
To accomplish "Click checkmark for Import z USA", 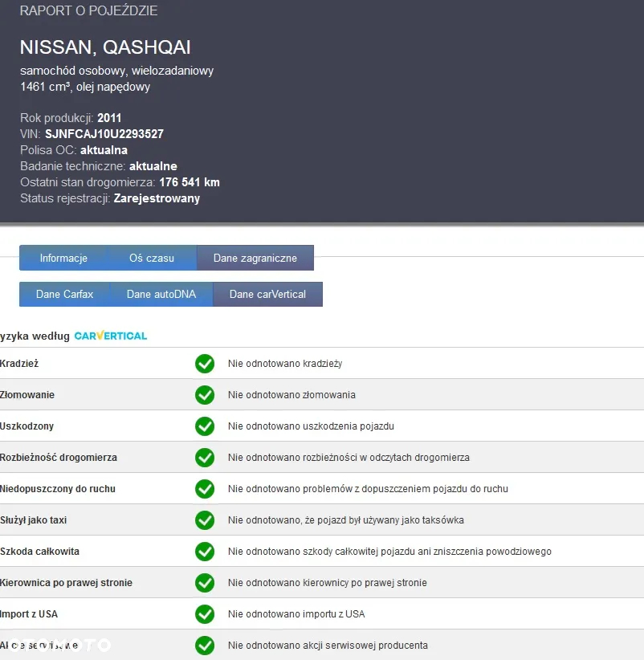I will pos(205,614).
